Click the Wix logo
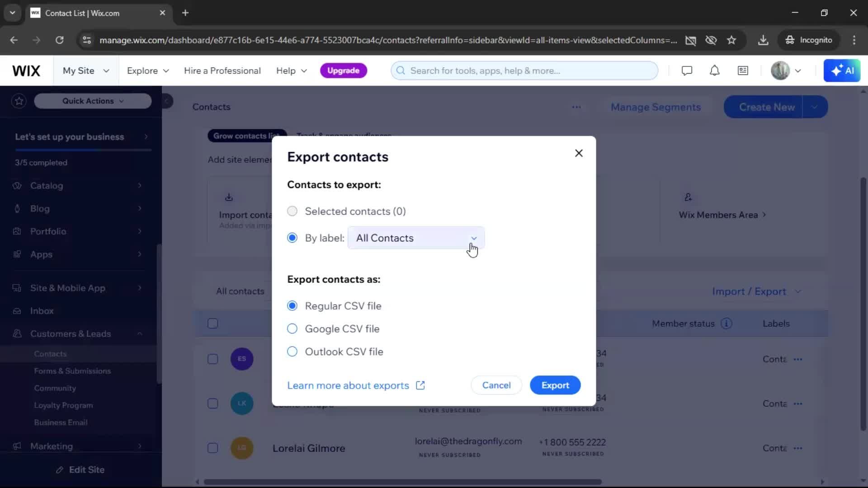The height and width of the screenshot is (488, 868). point(26,70)
